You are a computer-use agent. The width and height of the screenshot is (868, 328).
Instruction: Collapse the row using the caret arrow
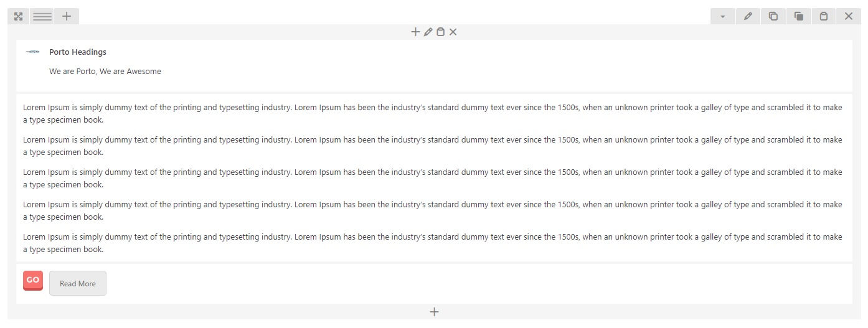pos(722,17)
